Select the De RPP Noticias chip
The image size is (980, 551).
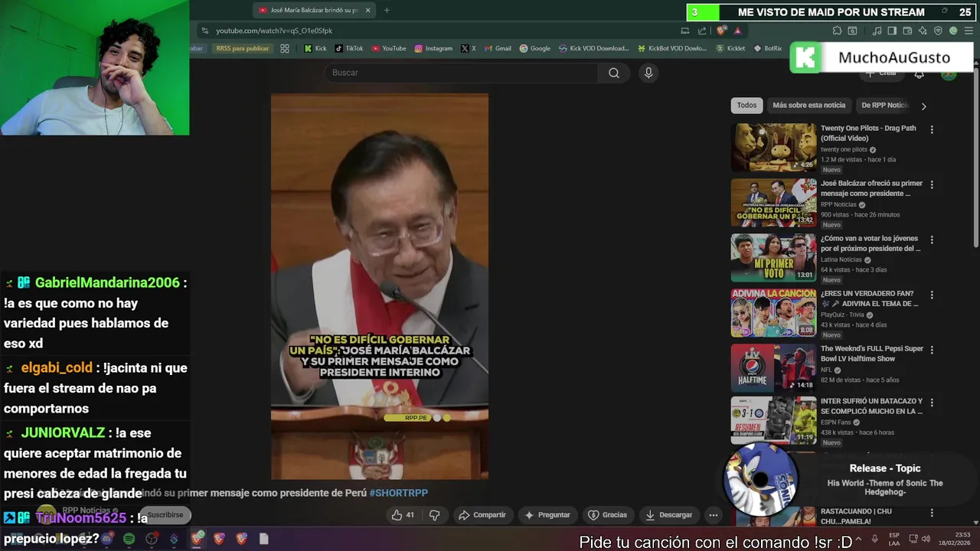[x=884, y=106]
